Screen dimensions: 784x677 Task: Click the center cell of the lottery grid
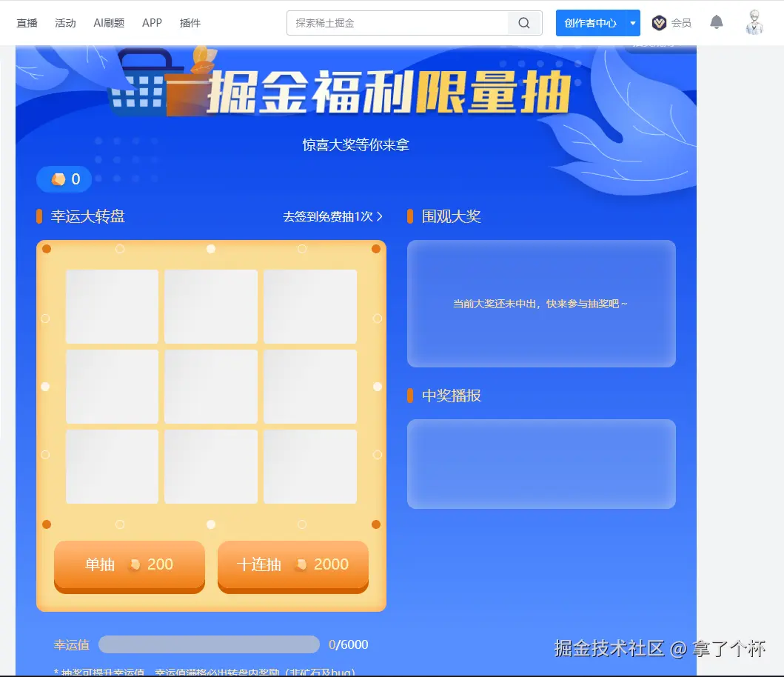(210, 386)
